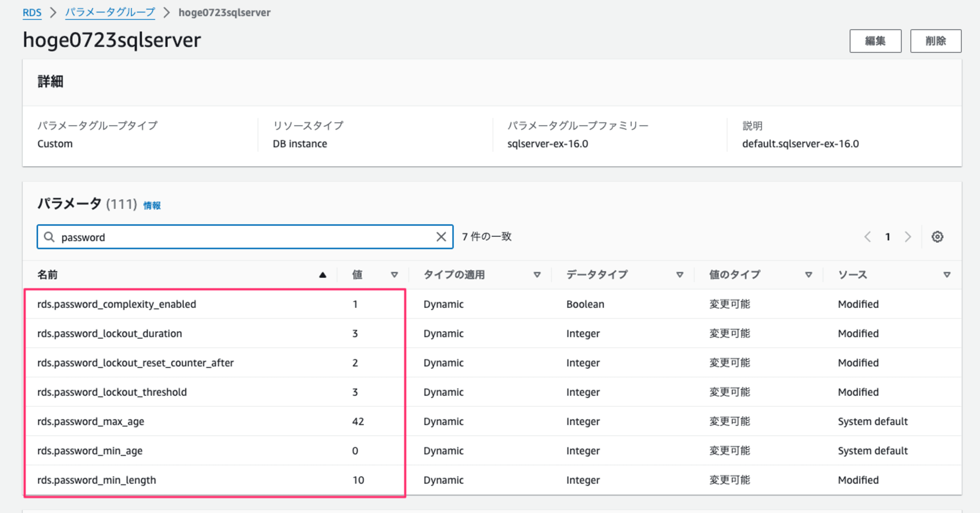
Task: Click hoge0723sqlserver page title
Action: [112, 40]
